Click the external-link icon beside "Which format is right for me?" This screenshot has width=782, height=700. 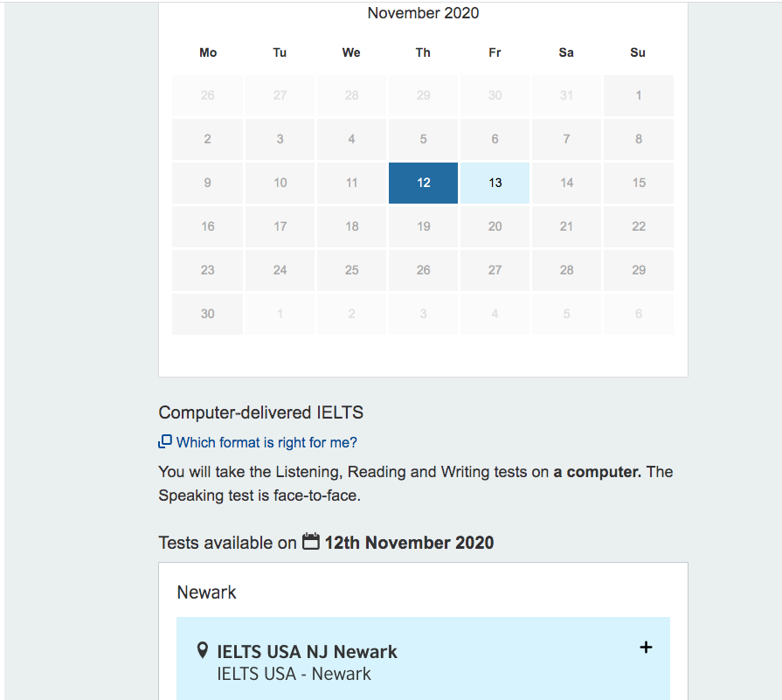(164, 443)
